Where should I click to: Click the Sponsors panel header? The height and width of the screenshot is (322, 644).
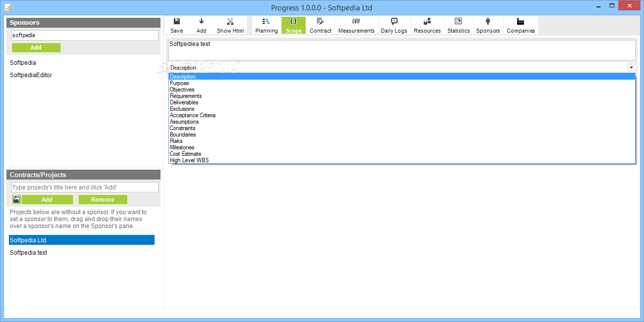(x=83, y=23)
